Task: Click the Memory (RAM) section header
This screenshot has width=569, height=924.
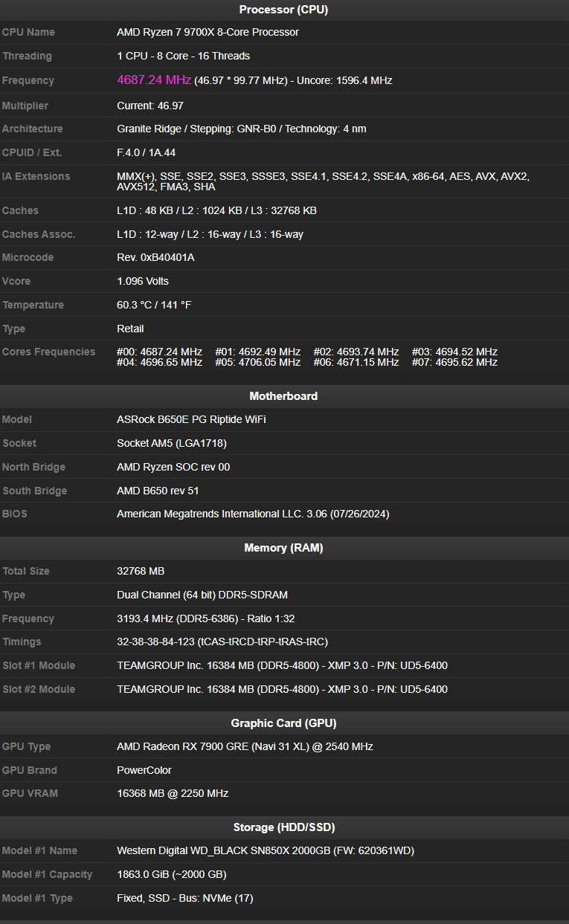Action: (x=283, y=548)
